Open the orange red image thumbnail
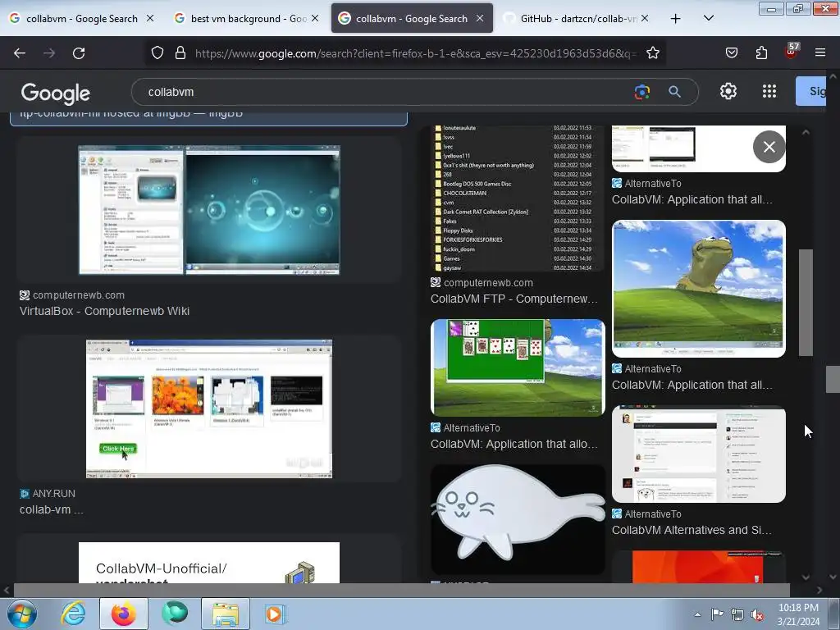This screenshot has width=840, height=630. click(x=699, y=567)
